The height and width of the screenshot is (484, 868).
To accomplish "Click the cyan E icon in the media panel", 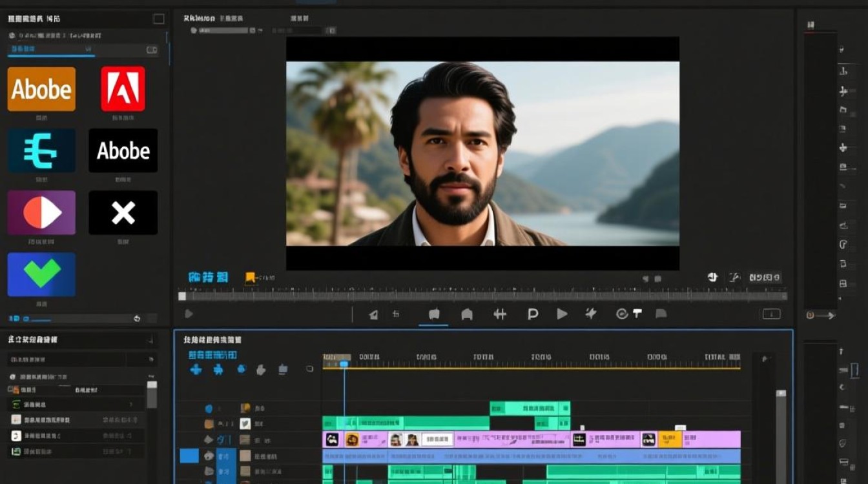I will [41, 150].
